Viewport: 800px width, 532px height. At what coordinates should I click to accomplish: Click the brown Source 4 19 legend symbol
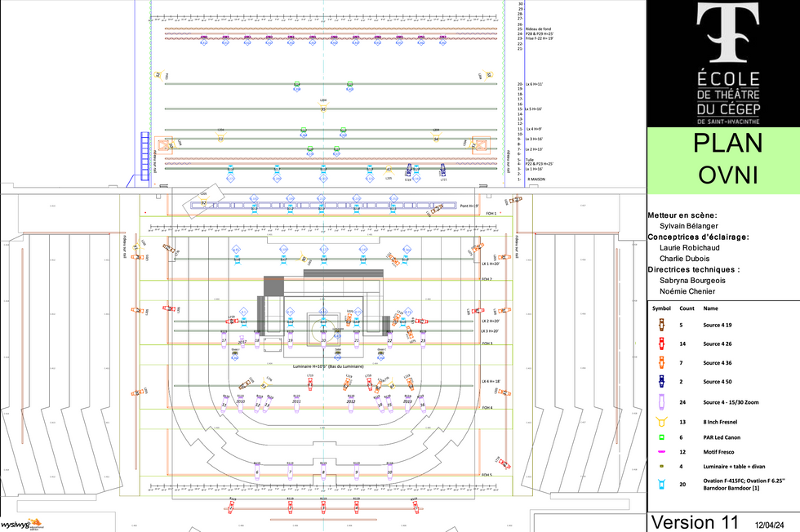[x=661, y=325]
